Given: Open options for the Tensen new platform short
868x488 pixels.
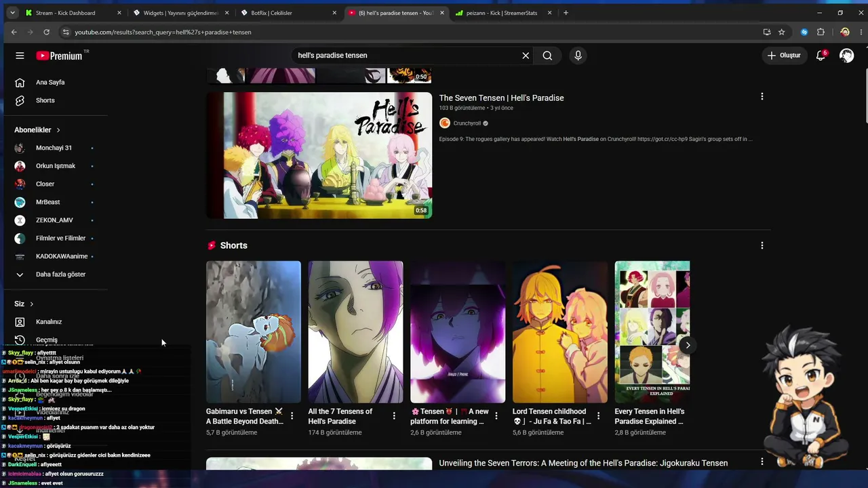Looking at the screenshot, I should 496,415.
